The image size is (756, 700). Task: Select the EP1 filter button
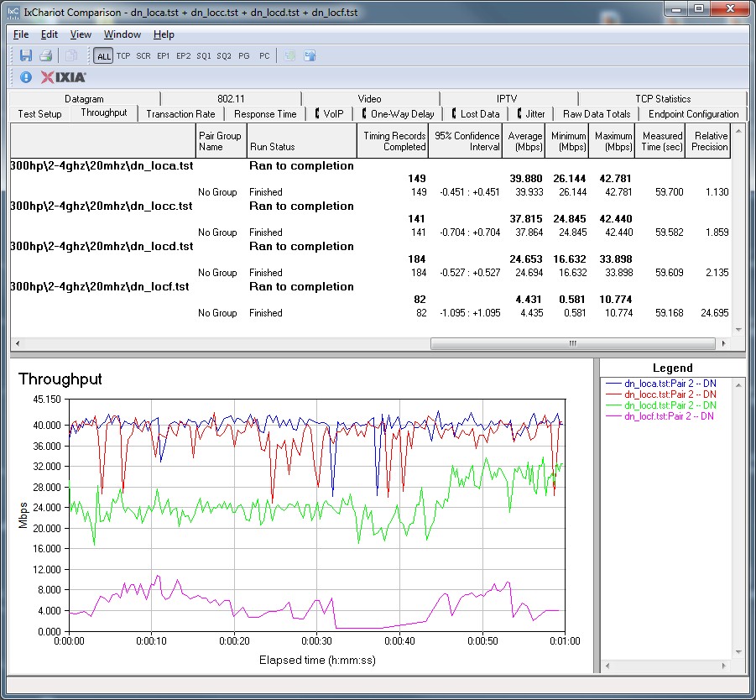(x=164, y=56)
